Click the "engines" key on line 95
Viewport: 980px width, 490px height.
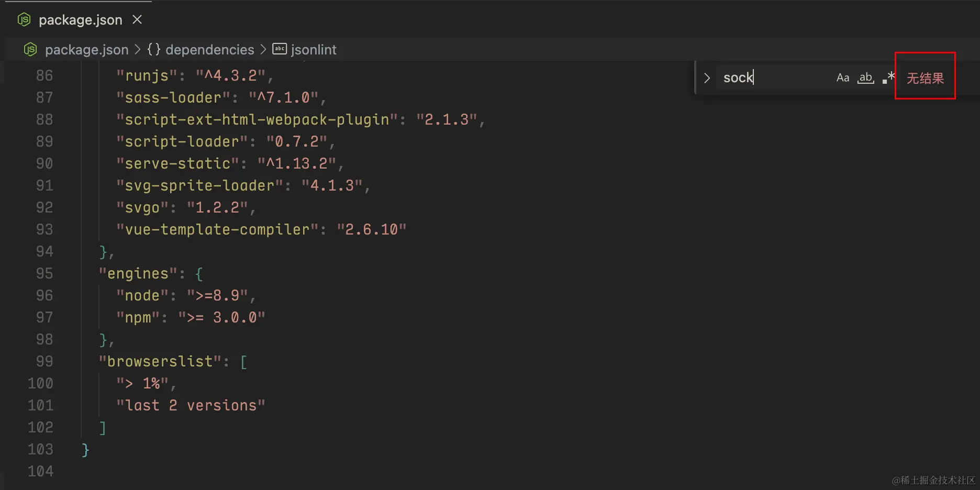click(x=138, y=274)
